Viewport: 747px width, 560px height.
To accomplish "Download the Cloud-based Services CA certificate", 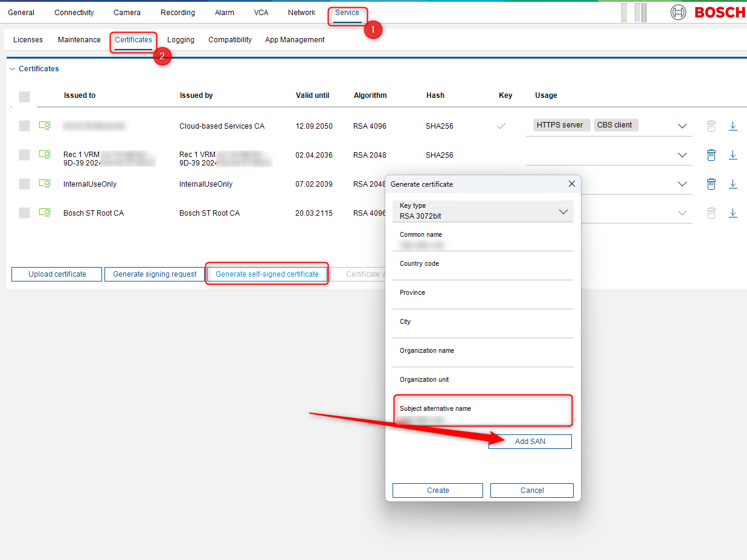I will pyautogui.click(x=733, y=126).
